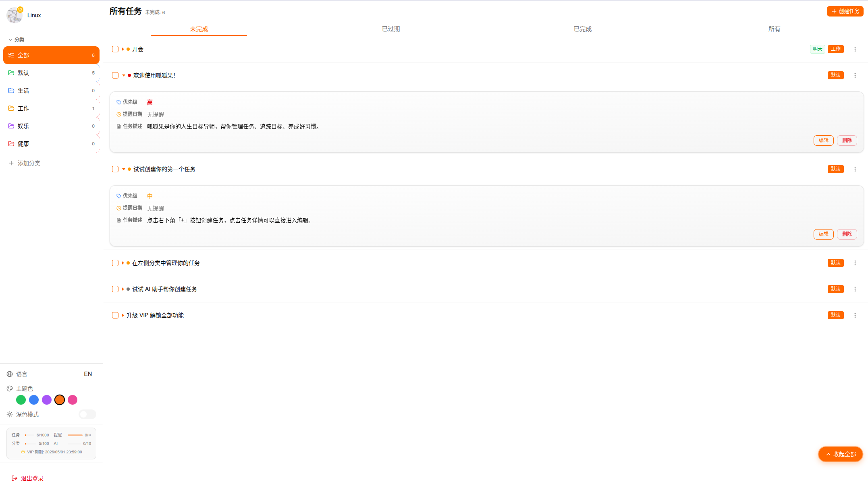
Task: Open the three-dot menu for 开会 task
Action: tap(855, 49)
